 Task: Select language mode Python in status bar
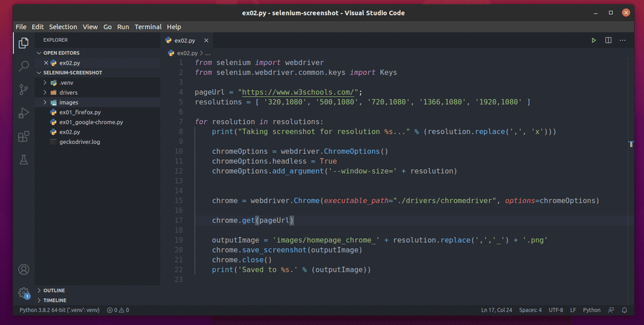tap(592, 310)
